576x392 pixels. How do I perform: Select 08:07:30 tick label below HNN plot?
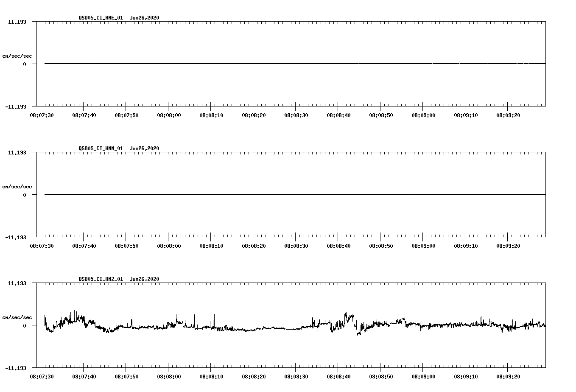coord(42,246)
